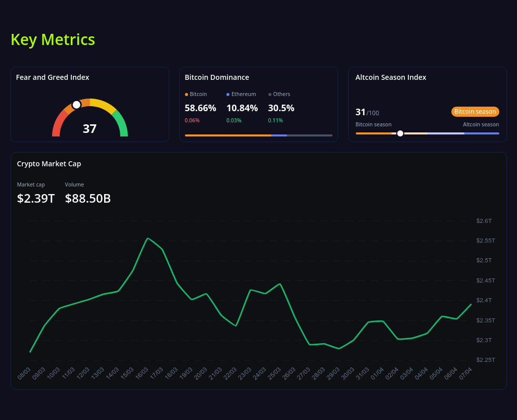Toggle Ethereum visibility in the dominance legend
The image size is (517, 420).
click(x=241, y=94)
